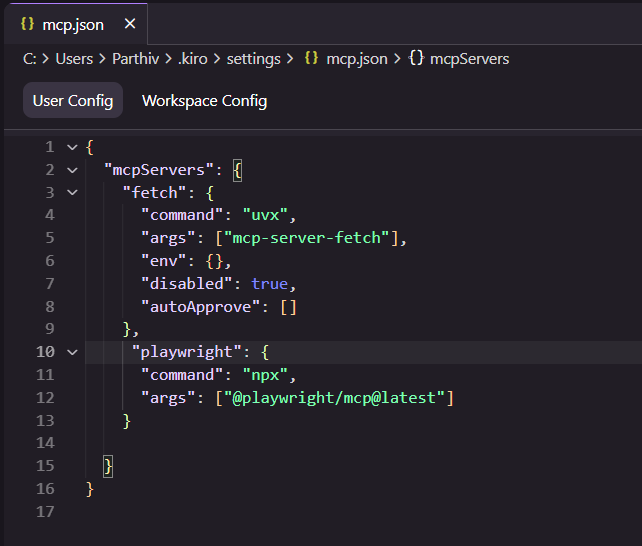Collapse the mcpServers block on line 2
Screen dimensions: 642x546
click(x=72, y=170)
